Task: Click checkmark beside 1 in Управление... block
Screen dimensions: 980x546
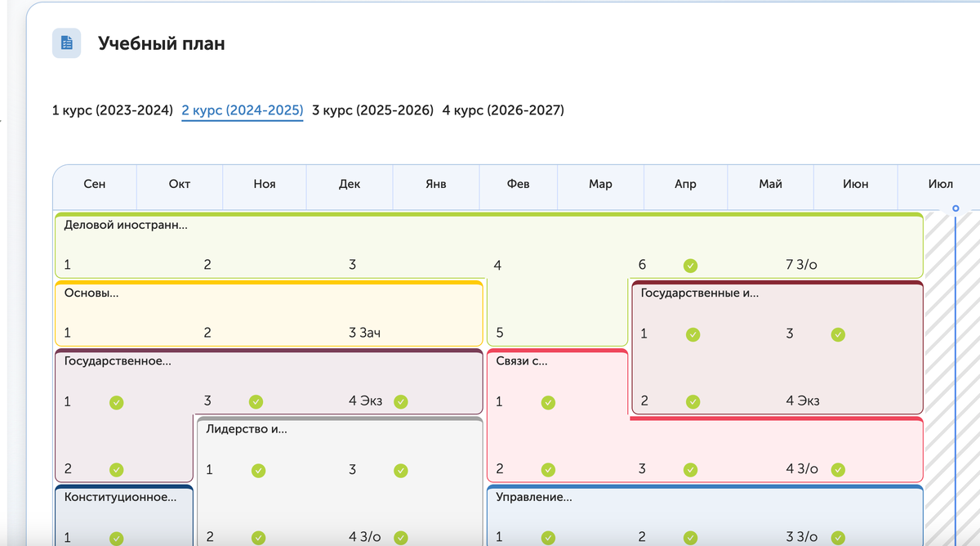Action: pos(548,537)
